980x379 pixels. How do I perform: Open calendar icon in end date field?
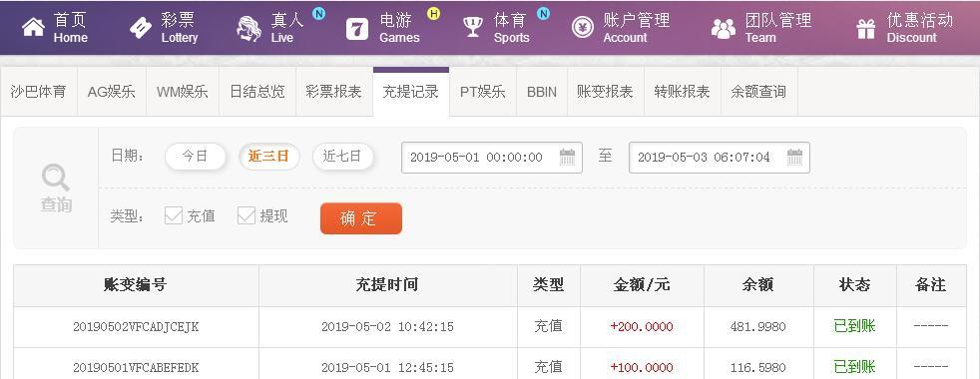point(794,157)
